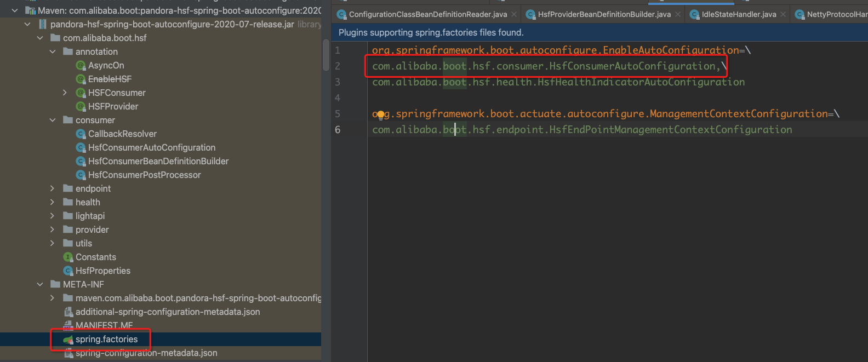Open HsfConsumerAutoConfiguration in project tree

coord(151,148)
